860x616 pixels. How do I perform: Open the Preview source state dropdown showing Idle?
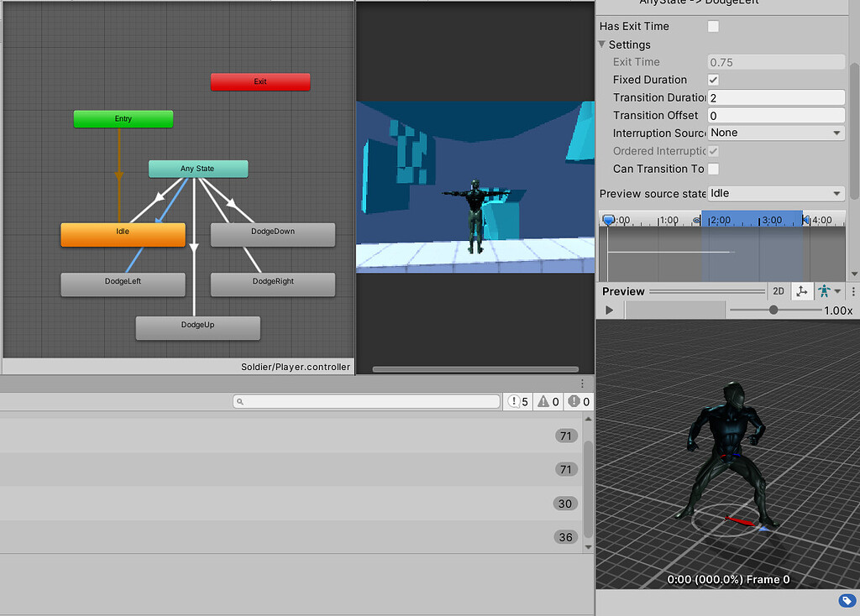pos(774,194)
